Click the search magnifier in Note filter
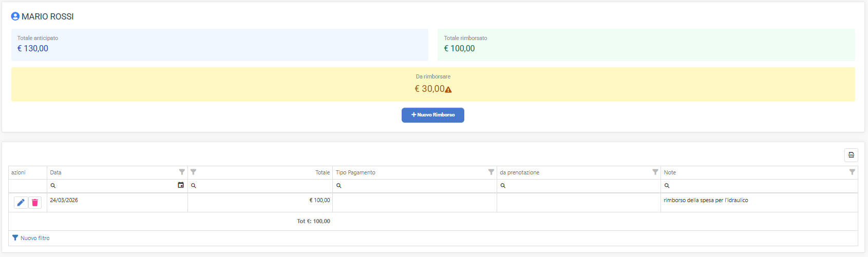Viewport: 868px width, 257px height. [x=667, y=186]
